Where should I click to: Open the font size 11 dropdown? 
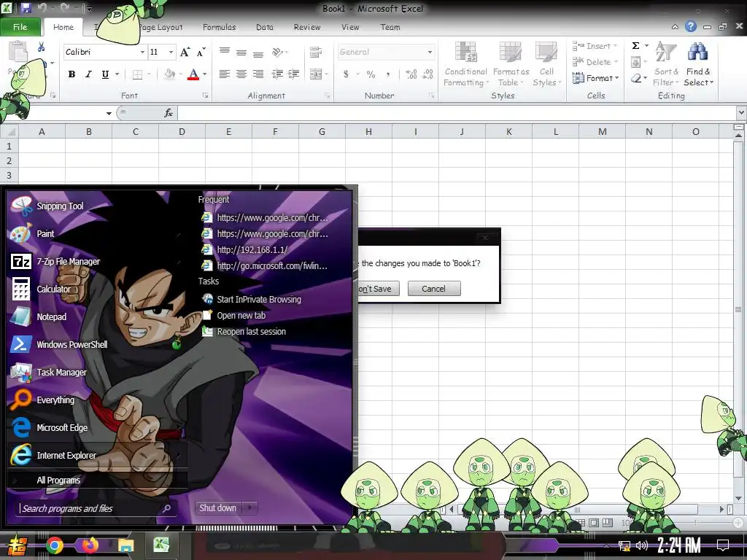coord(171,52)
